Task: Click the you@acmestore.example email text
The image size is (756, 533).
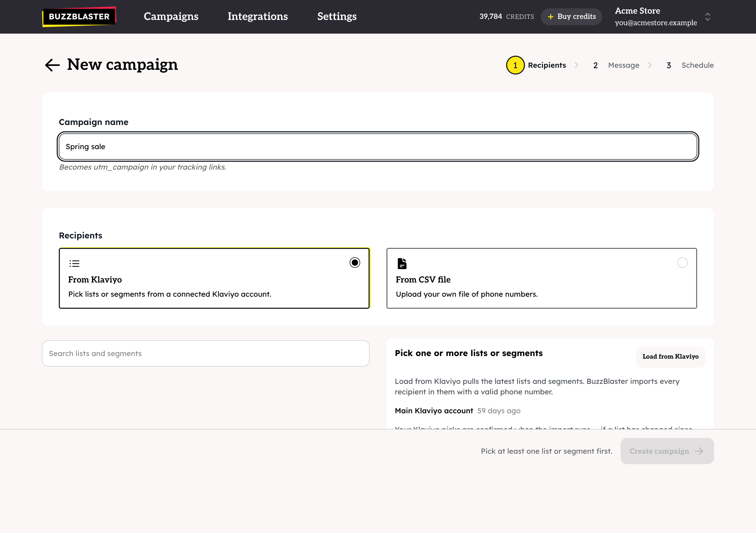Action: 656,23
